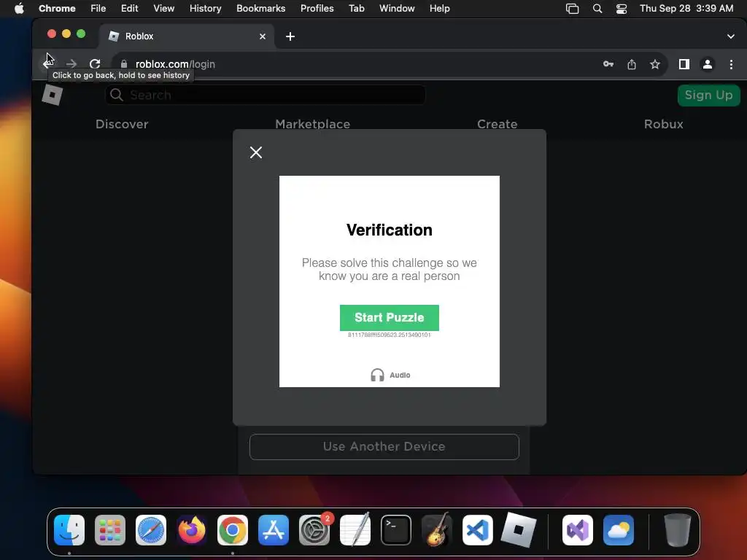This screenshot has width=747, height=560.
Task: Open the Robux page link
Action: (663, 124)
